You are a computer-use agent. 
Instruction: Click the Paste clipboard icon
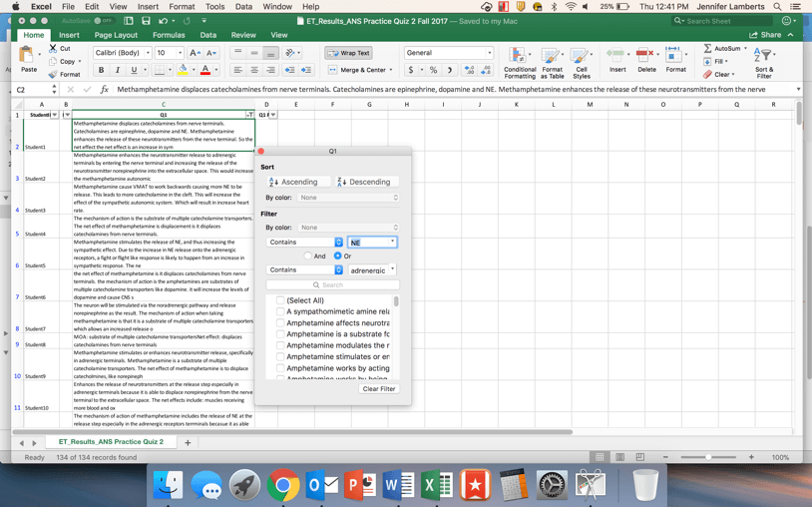point(26,55)
